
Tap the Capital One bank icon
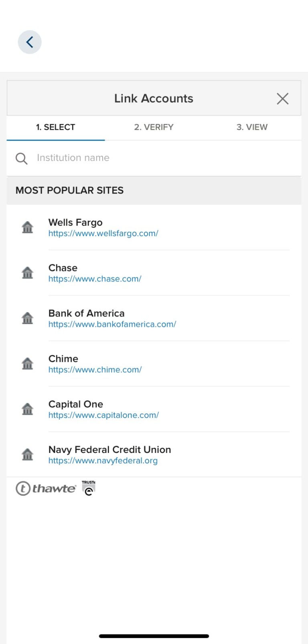click(x=27, y=409)
